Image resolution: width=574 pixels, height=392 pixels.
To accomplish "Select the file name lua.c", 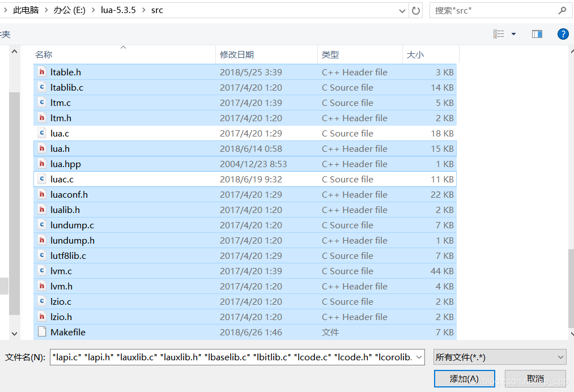I will [x=59, y=133].
